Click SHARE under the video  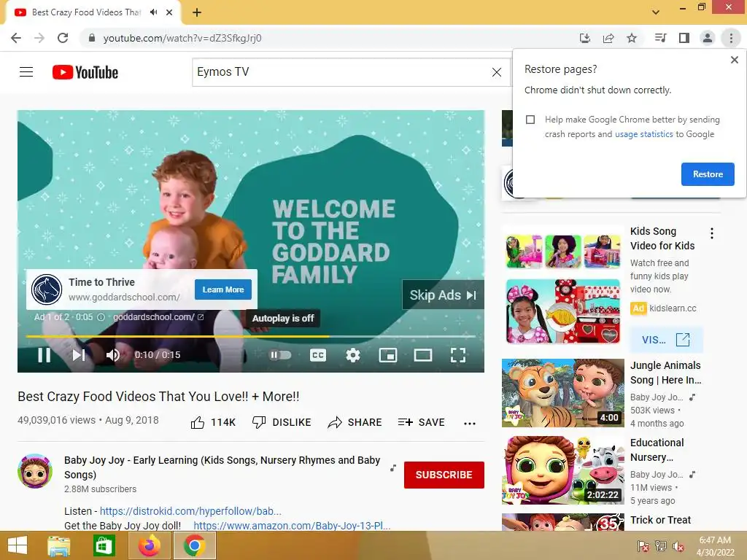click(x=355, y=422)
